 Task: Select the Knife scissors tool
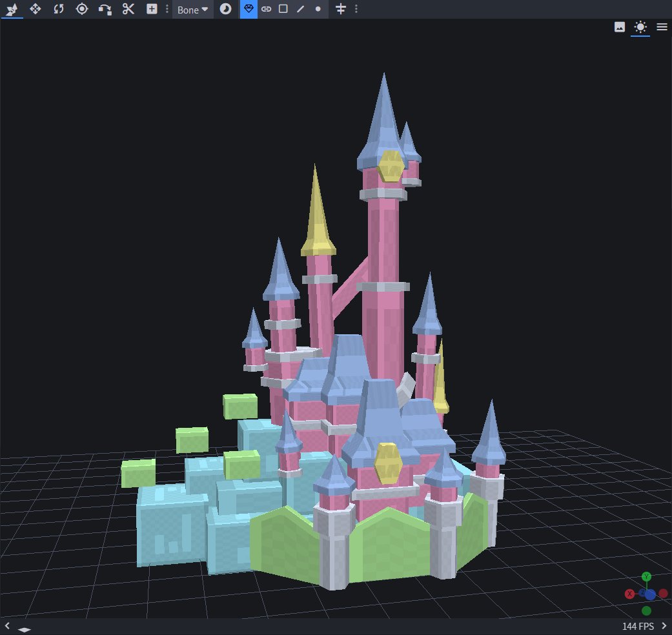click(x=128, y=9)
